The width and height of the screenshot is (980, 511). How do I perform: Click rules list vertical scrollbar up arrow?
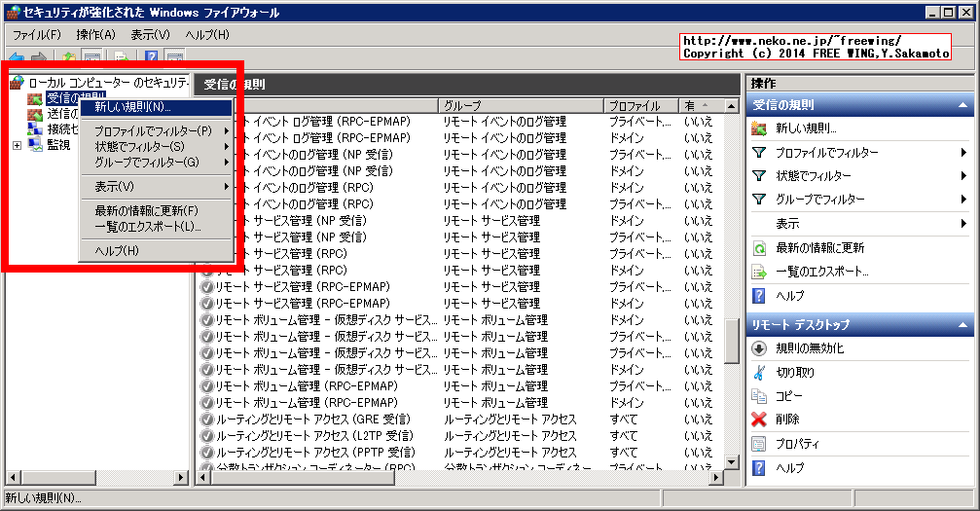point(731,106)
